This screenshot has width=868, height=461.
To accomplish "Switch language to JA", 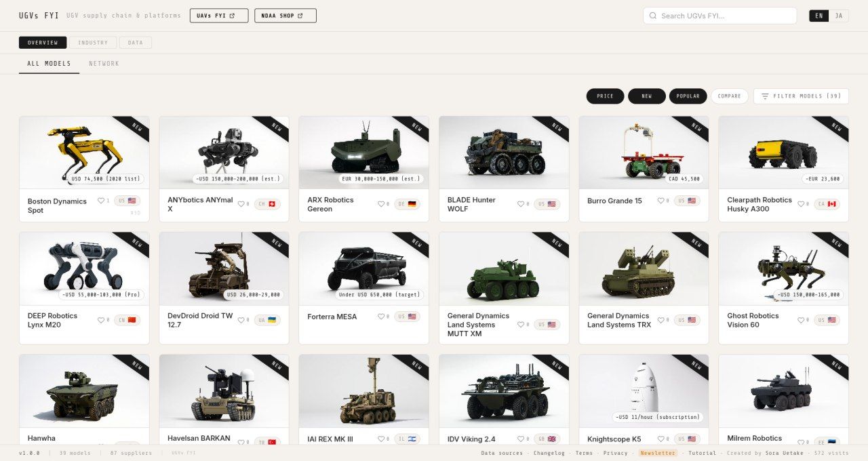I will click(839, 16).
